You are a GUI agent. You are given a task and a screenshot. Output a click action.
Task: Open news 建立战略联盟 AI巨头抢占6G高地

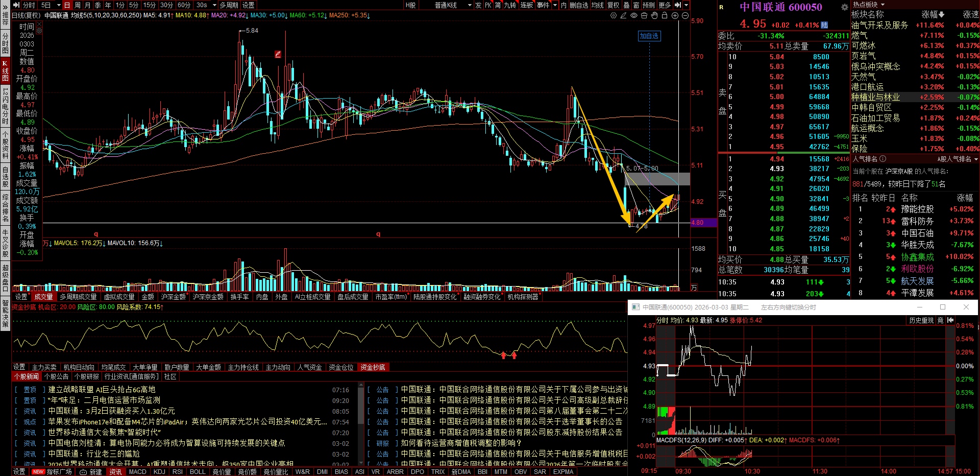pyautogui.click(x=102, y=390)
